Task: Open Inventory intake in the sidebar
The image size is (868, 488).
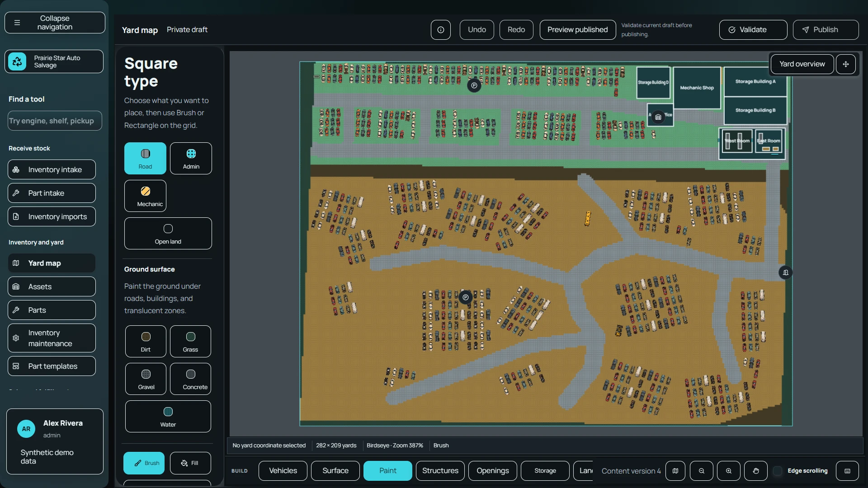Action: (52, 169)
